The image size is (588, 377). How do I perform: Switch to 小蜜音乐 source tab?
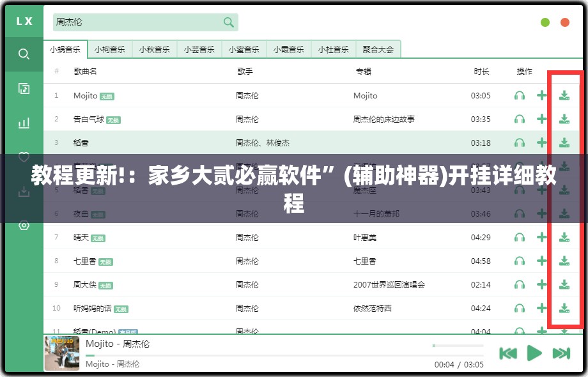(x=244, y=49)
